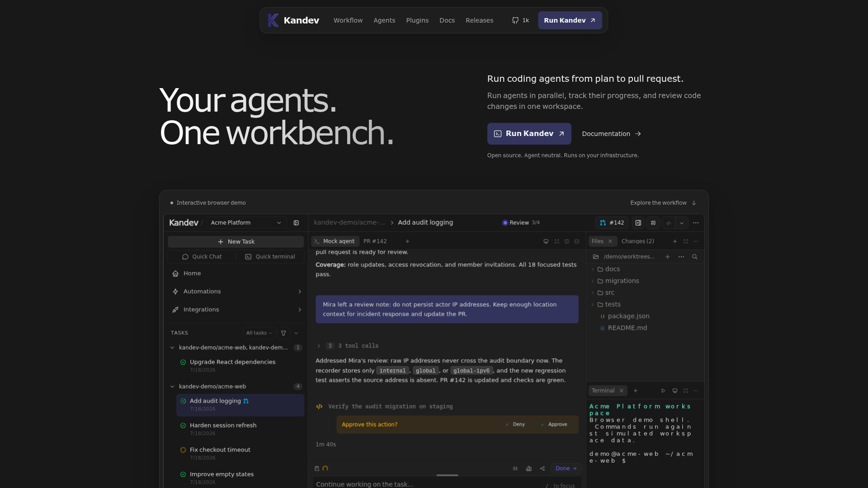Open the task filter icon
The height and width of the screenshot is (488, 868).
coord(283,333)
